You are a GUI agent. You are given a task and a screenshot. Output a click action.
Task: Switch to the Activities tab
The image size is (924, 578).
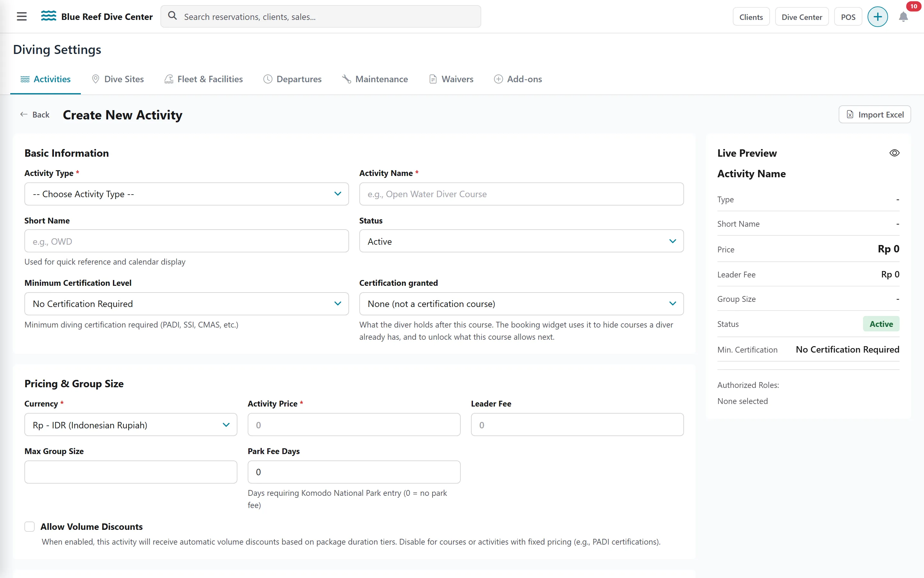(46, 79)
